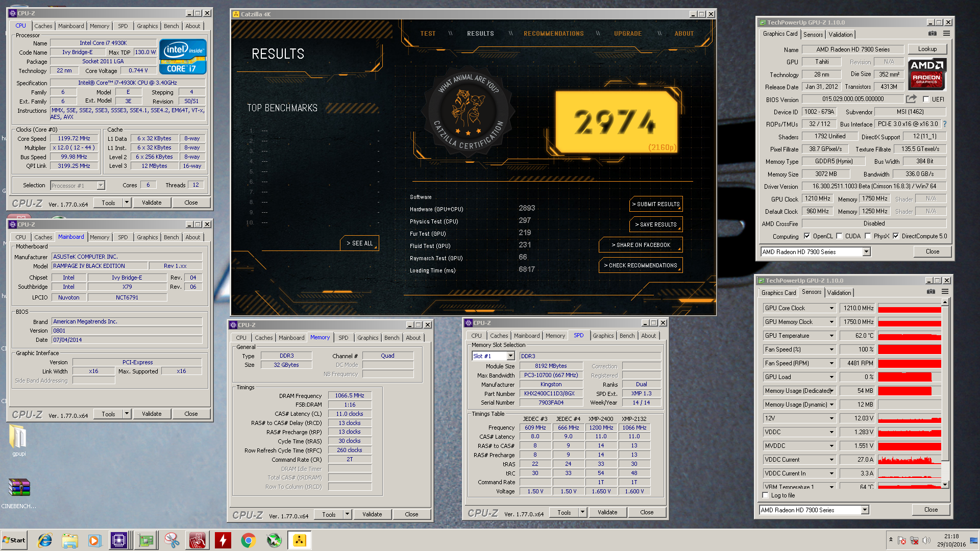Switch to Caches tab in CPU-Z CPU window

pyautogui.click(x=43, y=26)
